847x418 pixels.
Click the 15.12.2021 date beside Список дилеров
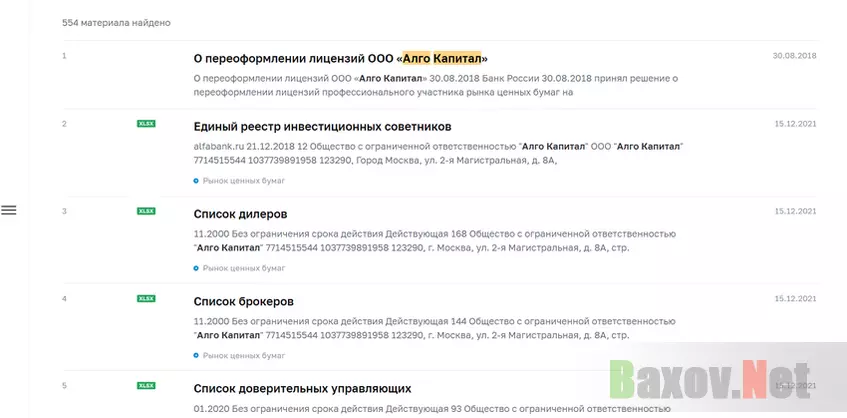[x=795, y=211]
